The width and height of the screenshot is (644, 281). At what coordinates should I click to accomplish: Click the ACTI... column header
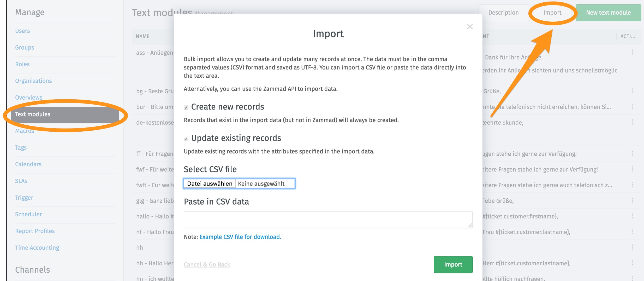(x=628, y=36)
